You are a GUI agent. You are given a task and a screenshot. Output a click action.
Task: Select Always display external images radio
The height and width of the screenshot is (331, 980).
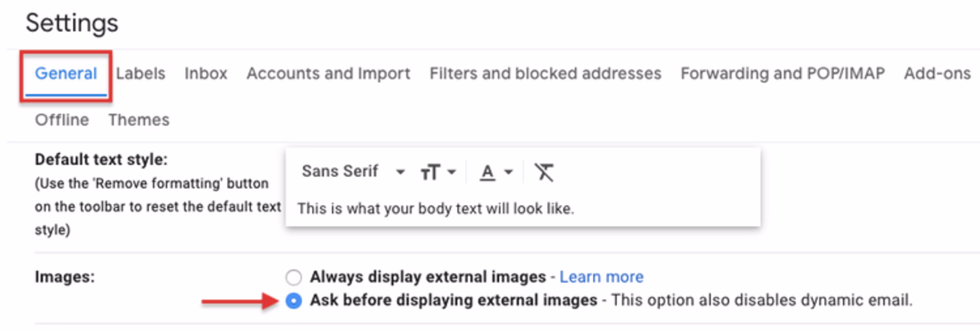293,277
